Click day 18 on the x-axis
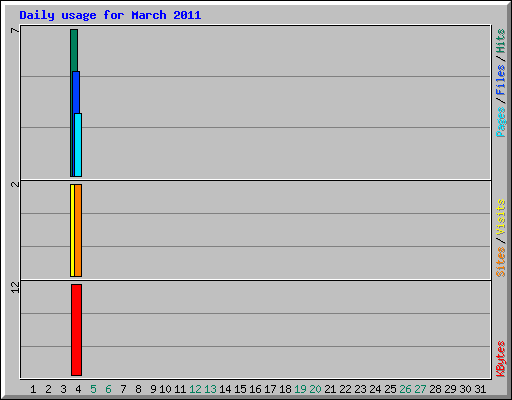This screenshot has height=400, width=512. point(285,389)
